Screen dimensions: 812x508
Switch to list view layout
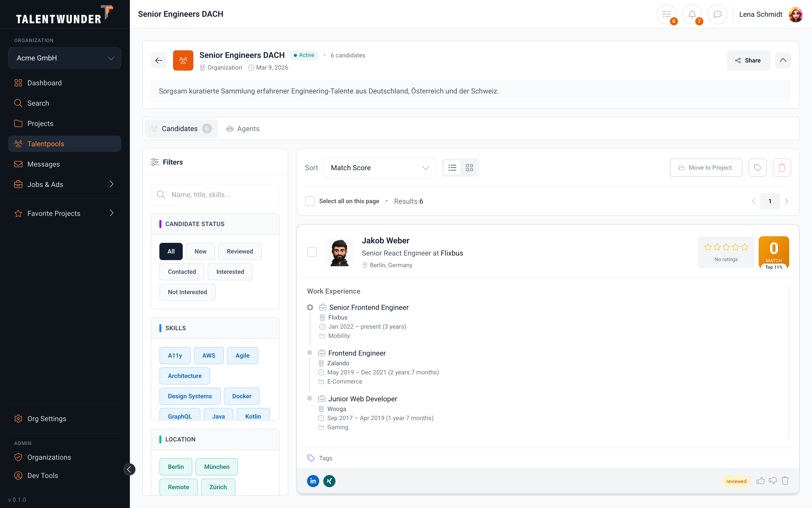pos(452,168)
